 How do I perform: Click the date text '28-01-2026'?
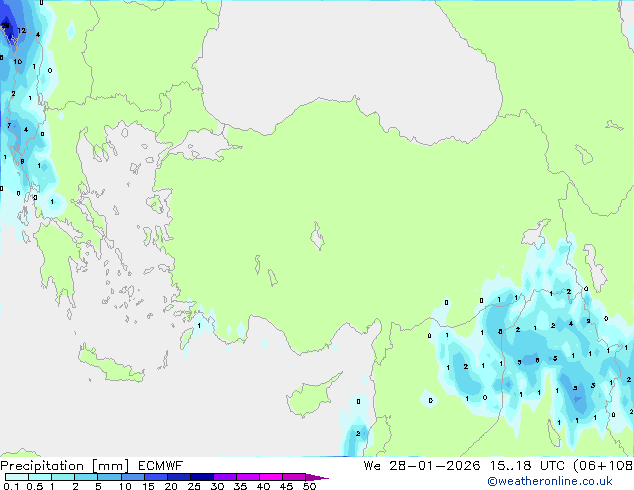[x=435, y=466]
